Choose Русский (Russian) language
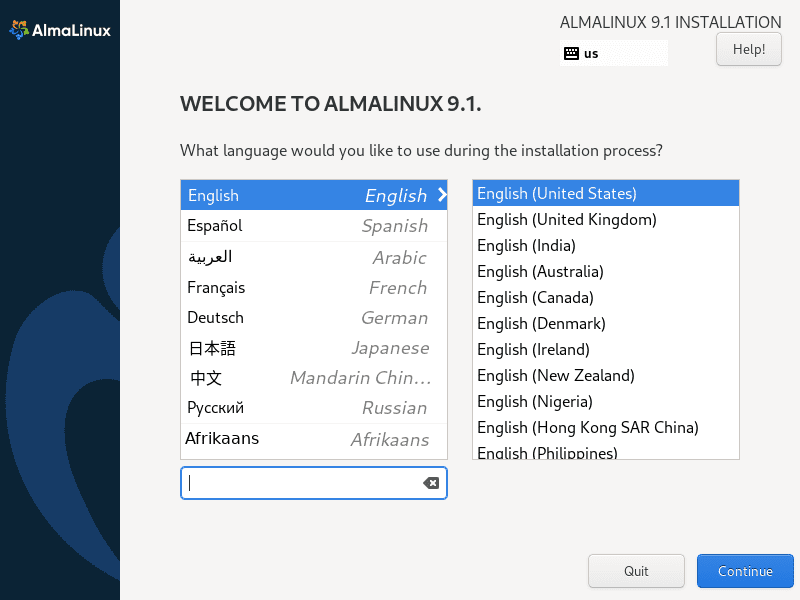The image size is (800, 600). (x=314, y=408)
